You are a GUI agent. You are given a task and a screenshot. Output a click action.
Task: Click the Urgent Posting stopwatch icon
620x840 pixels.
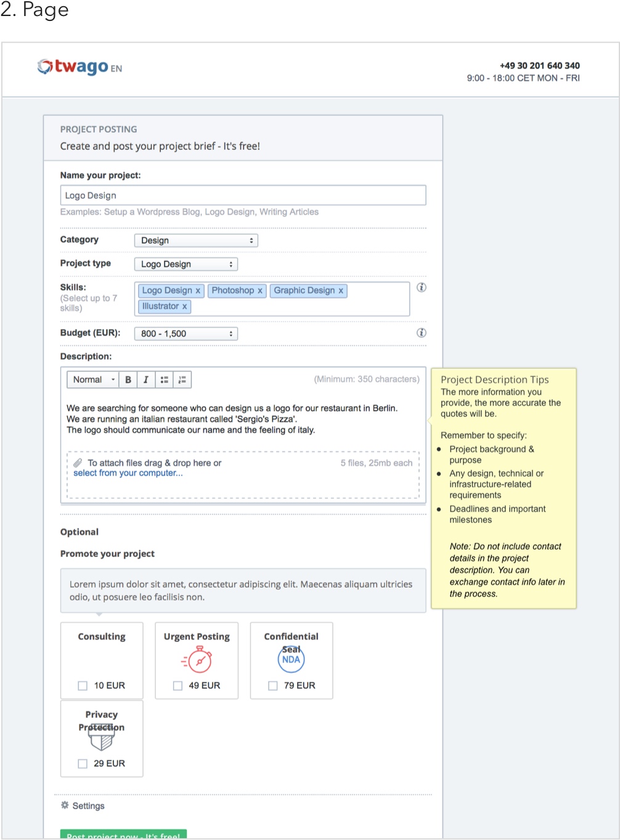pyautogui.click(x=197, y=659)
